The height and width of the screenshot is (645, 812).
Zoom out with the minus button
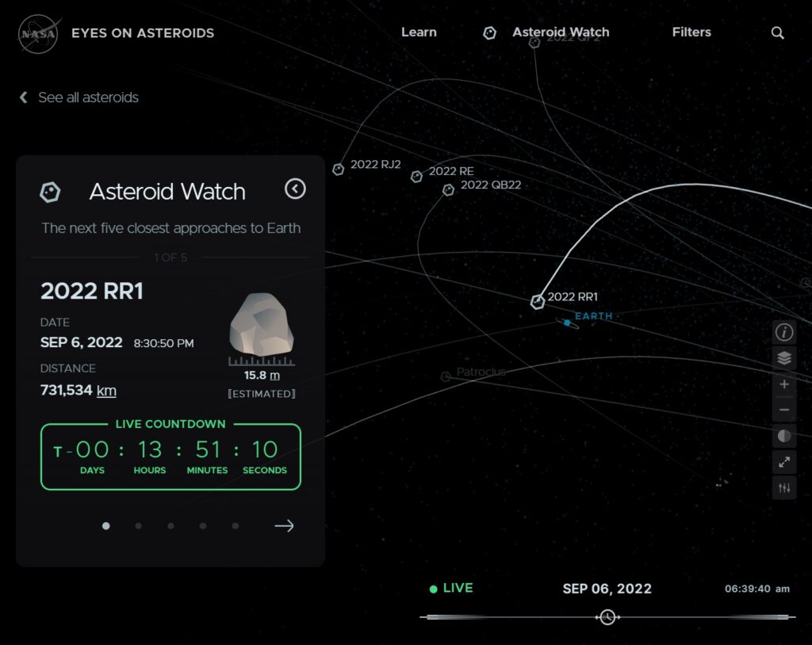pos(784,410)
